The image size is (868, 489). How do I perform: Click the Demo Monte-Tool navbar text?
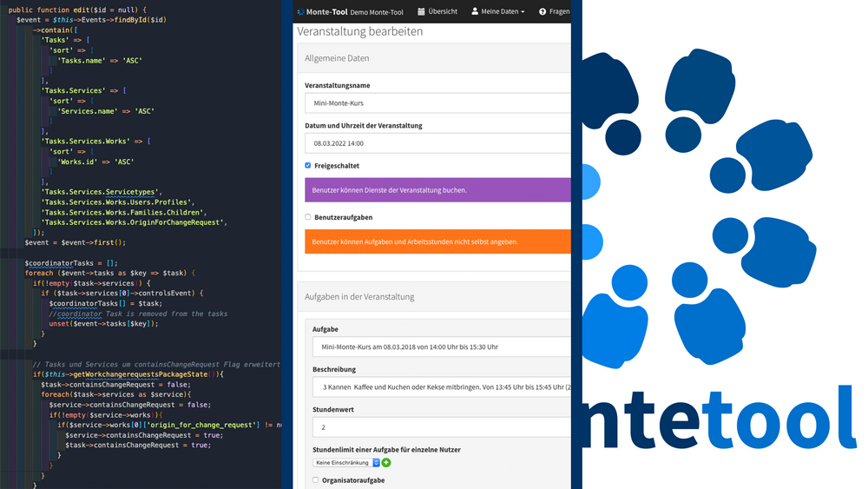377,12
